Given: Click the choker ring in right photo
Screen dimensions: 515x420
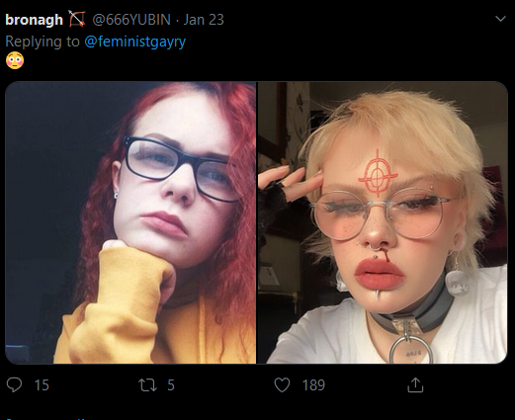Looking at the screenshot, I should pyautogui.click(x=410, y=349).
